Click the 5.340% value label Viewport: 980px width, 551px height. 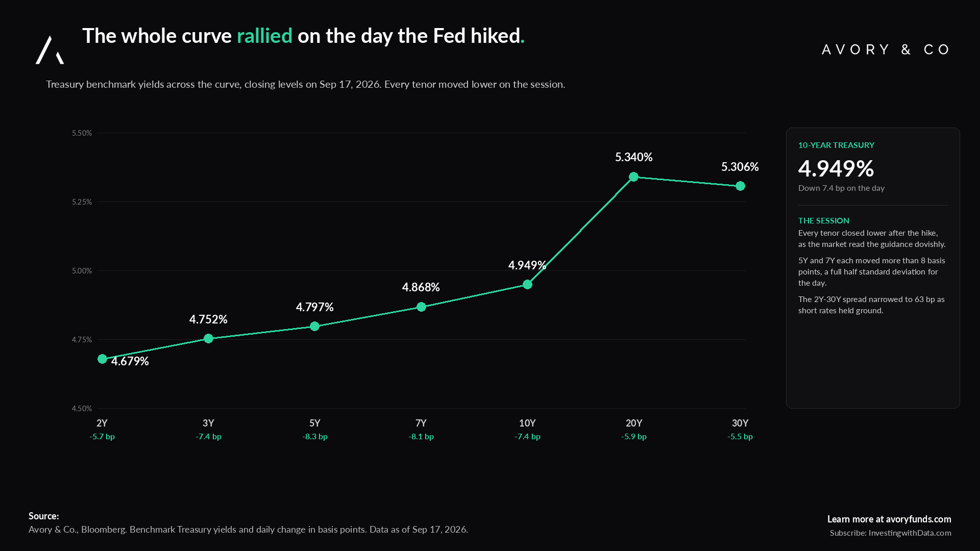click(x=634, y=157)
